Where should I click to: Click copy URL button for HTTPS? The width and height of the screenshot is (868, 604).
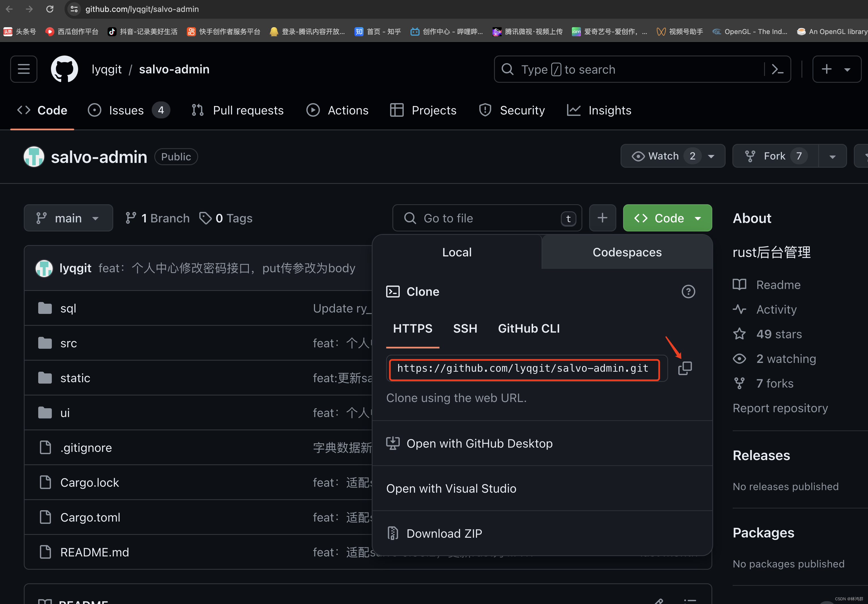pyautogui.click(x=685, y=368)
